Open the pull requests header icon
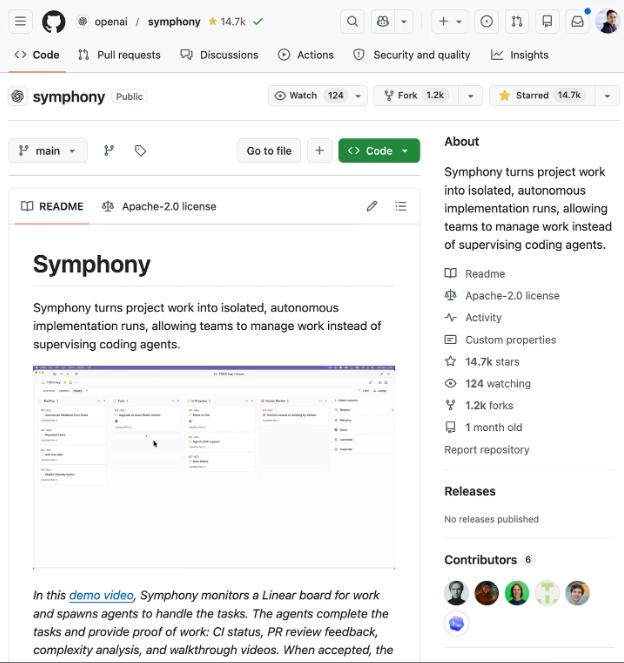 [516, 21]
